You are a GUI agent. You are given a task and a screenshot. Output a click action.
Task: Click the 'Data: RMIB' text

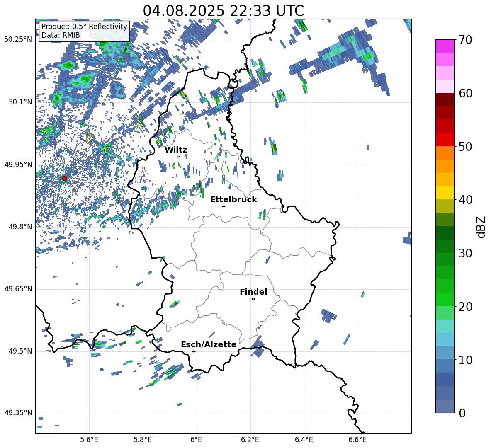tap(61, 35)
